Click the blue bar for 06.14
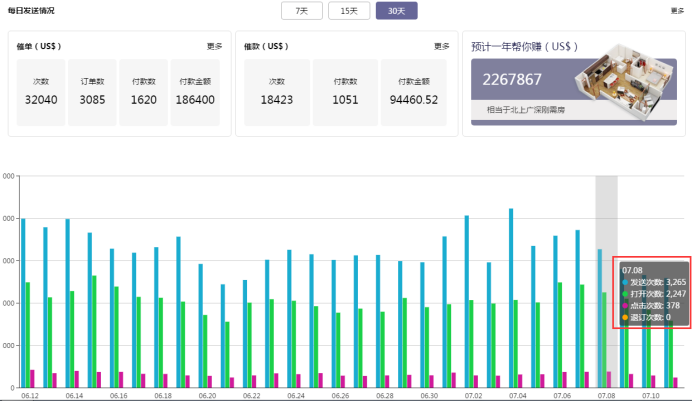The image size is (692, 401). [x=68, y=304]
